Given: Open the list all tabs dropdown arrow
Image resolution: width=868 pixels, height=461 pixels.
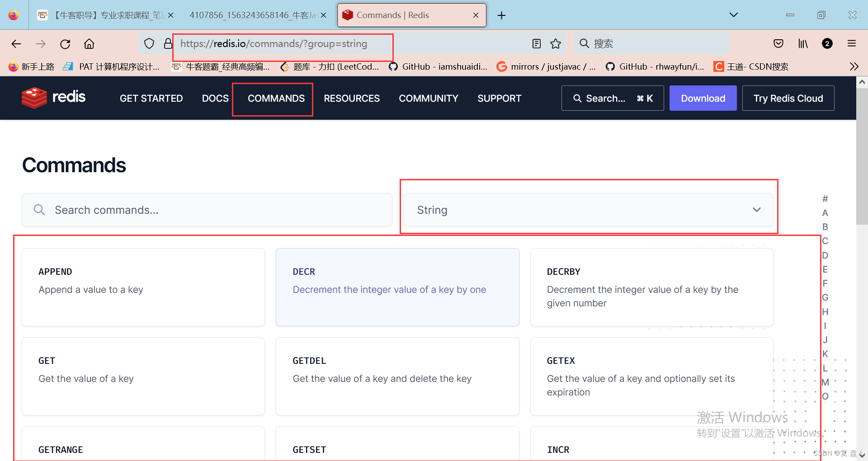Looking at the screenshot, I should coord(734,15).
